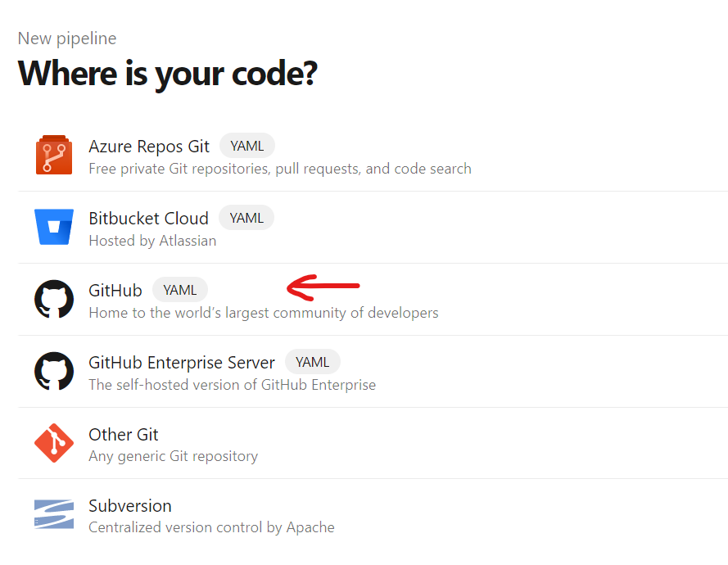Click the Subversion icon
Screen dimensions: 728x565
pos(53,515)
